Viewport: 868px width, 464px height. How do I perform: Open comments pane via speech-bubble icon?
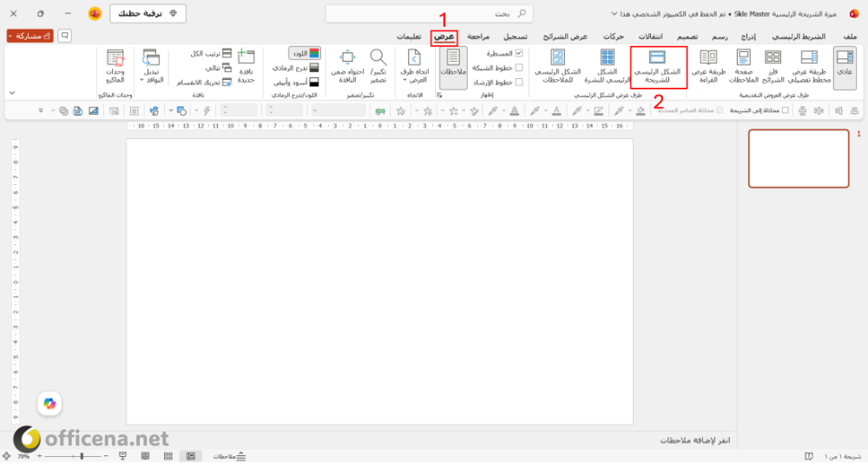65,36
